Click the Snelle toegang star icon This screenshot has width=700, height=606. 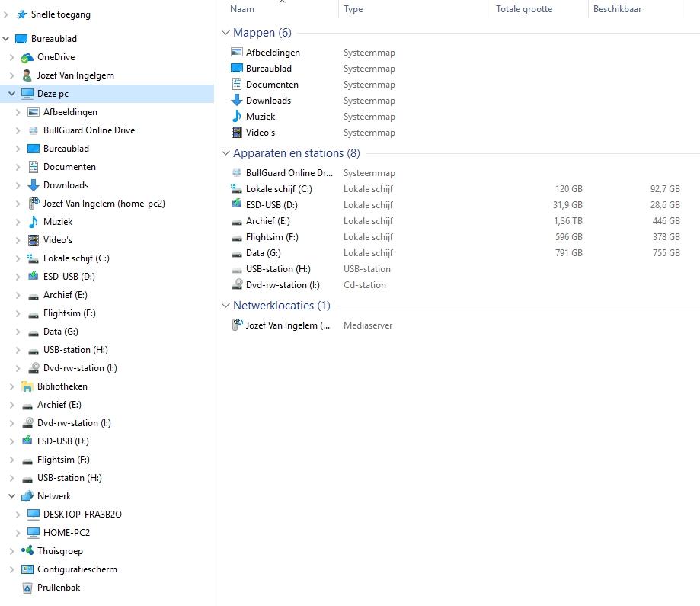[x=21, y=14]
